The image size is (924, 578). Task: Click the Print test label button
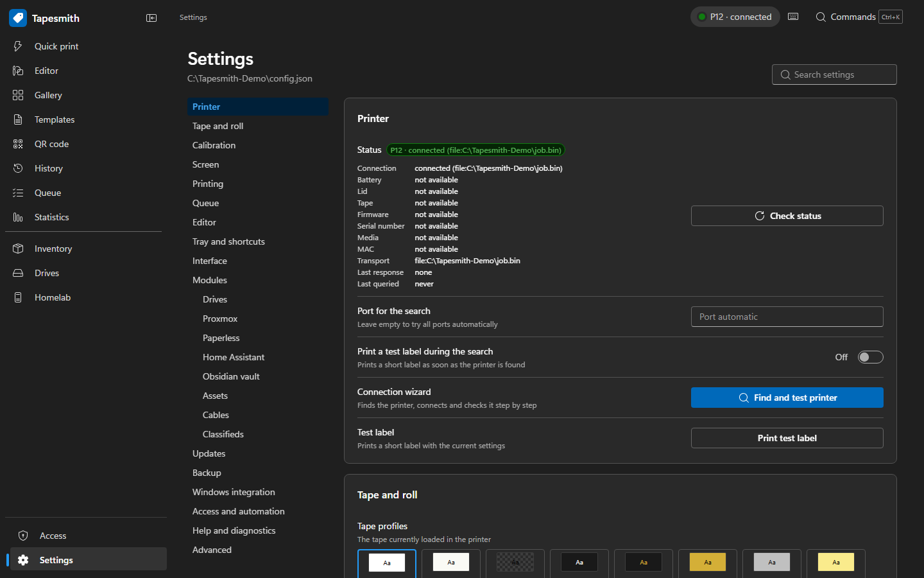(x=787, y=438)
